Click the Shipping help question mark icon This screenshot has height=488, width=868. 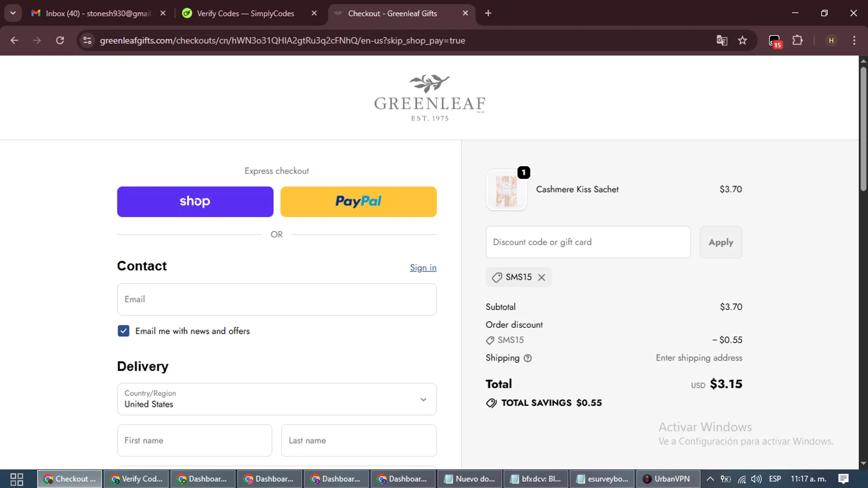pyautogui.click(x=528, y=358)
